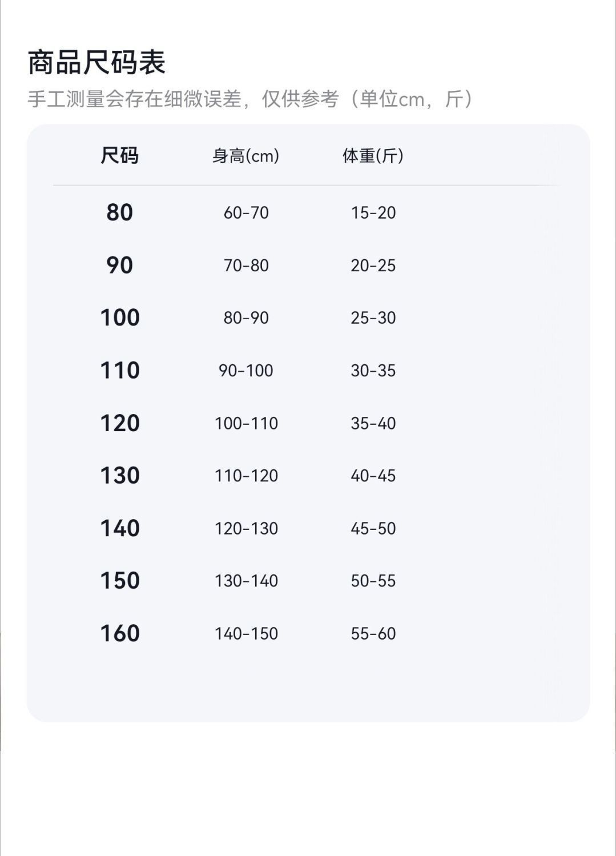Click the "尺码" column header
Viewport: 616px width, 856px height.
point(120,155)
